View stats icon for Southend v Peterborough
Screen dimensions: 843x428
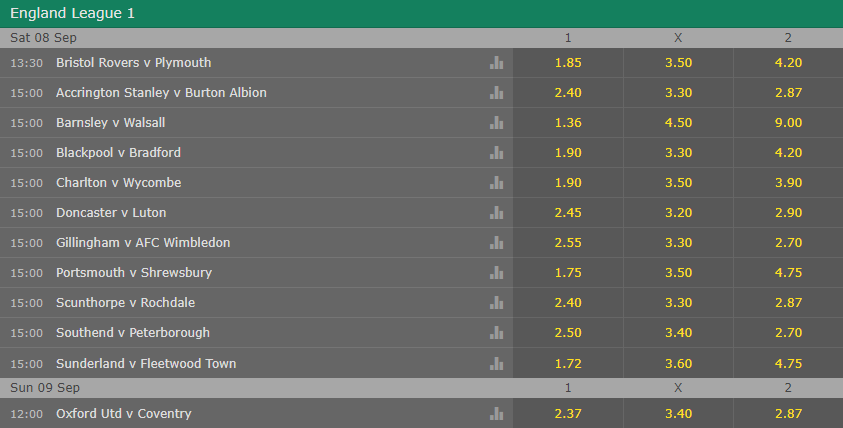pos(497,333)
